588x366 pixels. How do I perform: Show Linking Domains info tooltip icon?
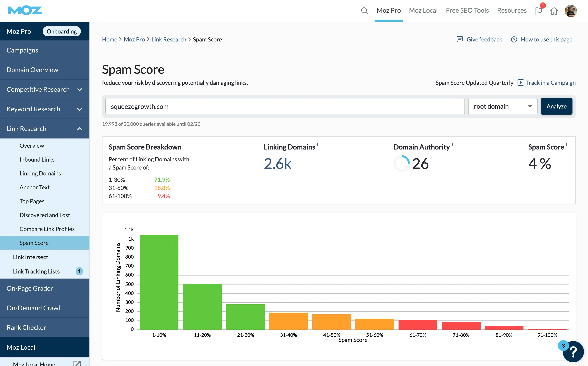[x=318, y=145]
